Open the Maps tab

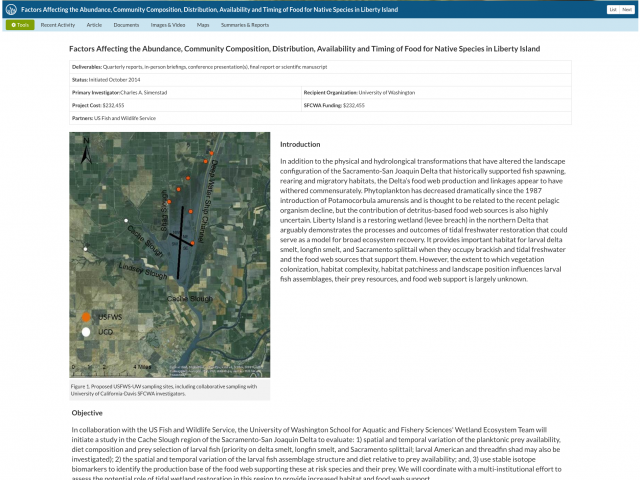coord(203,25)
